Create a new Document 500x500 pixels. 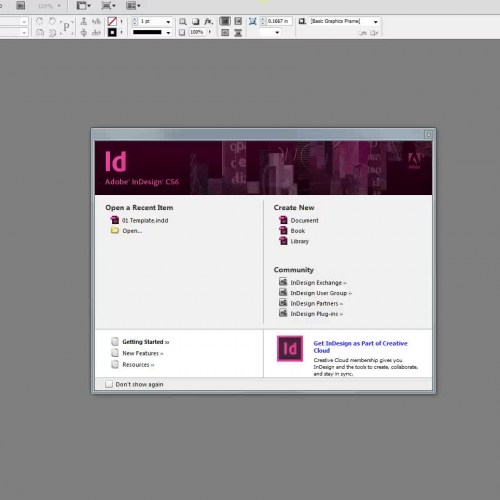click(x=304, y=220)
